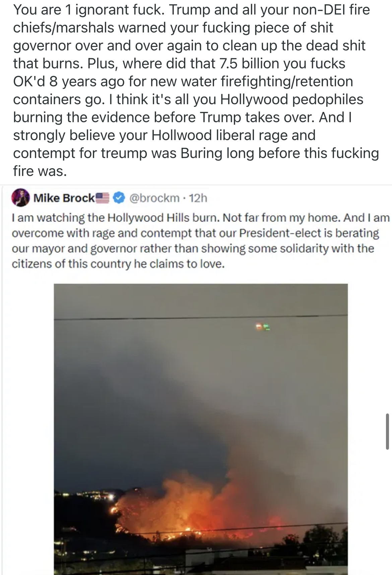Open the @brockm handle link

[154, 198]
